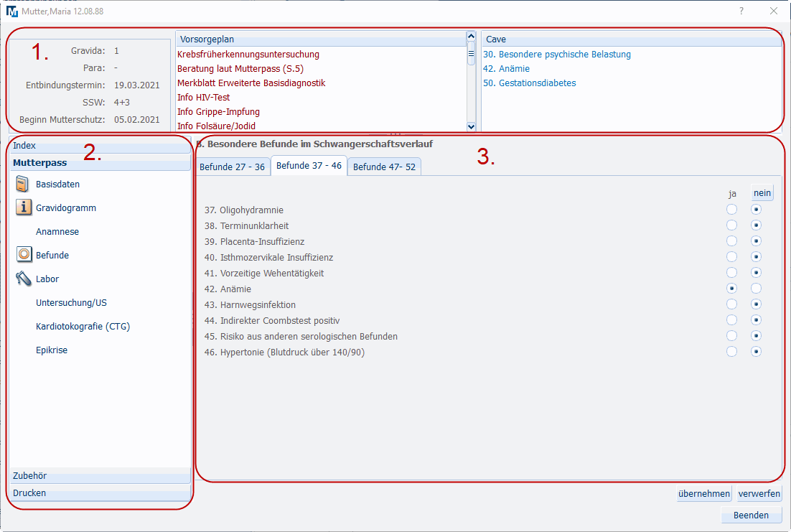The height and width of the screenshot is (532, 791).
Task: Click Cave item 30. Besondere psychische Belastung
Action: 557,54
